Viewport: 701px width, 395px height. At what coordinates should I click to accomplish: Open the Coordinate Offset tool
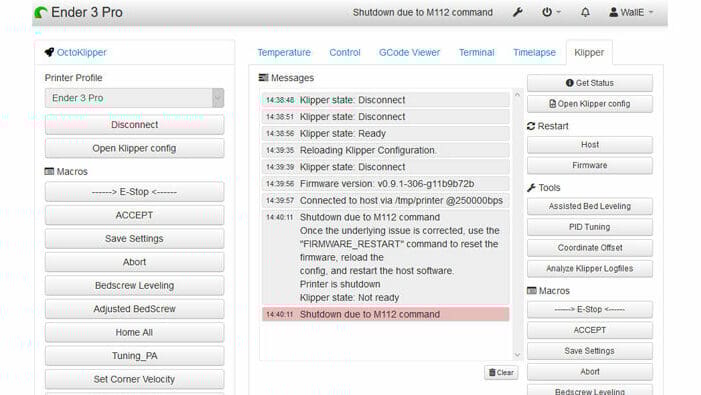coord(590,248)
